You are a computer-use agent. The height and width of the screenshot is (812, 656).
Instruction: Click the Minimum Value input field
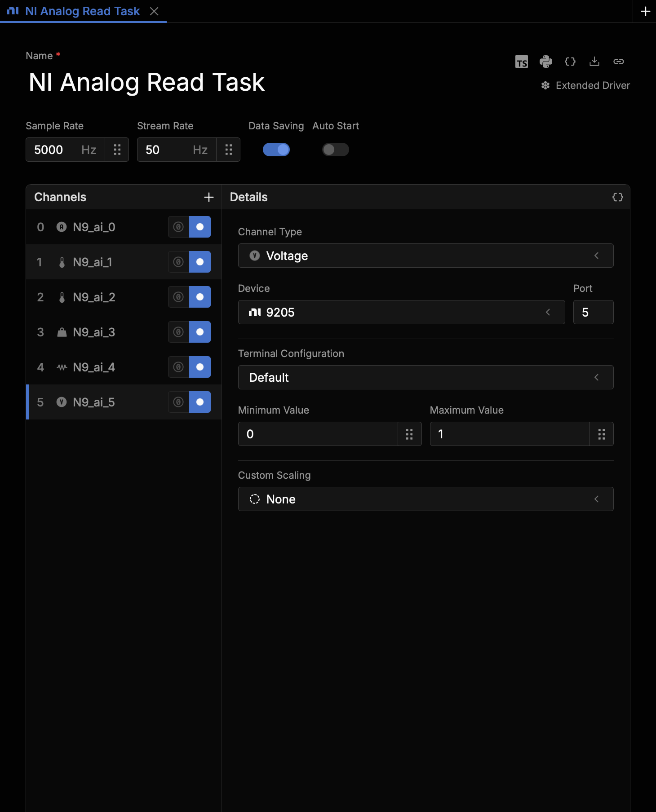(318, 434)
